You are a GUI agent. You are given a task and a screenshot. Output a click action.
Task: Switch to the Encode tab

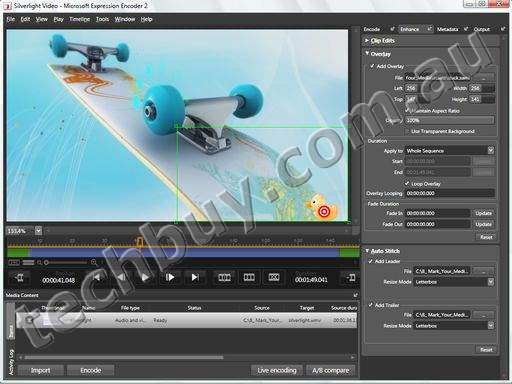tap(372, 29)
